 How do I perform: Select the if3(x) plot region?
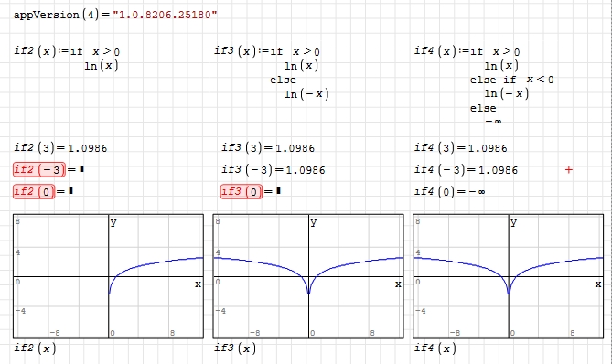(308, 276)
